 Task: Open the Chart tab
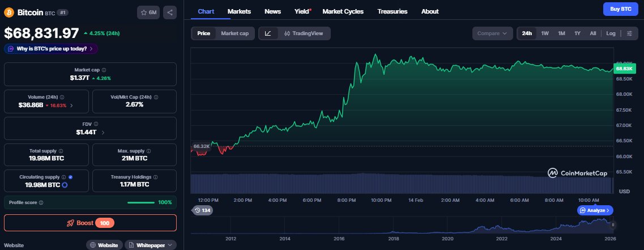pos(206,11)
